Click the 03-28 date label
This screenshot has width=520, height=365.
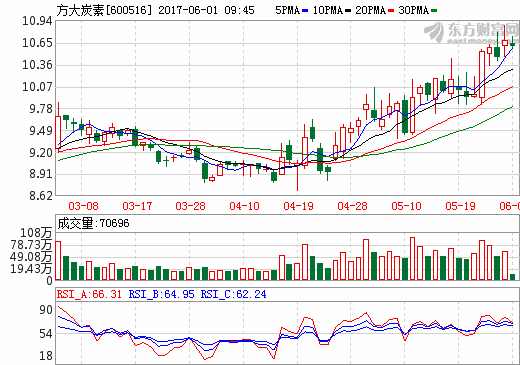coord(190,206)
